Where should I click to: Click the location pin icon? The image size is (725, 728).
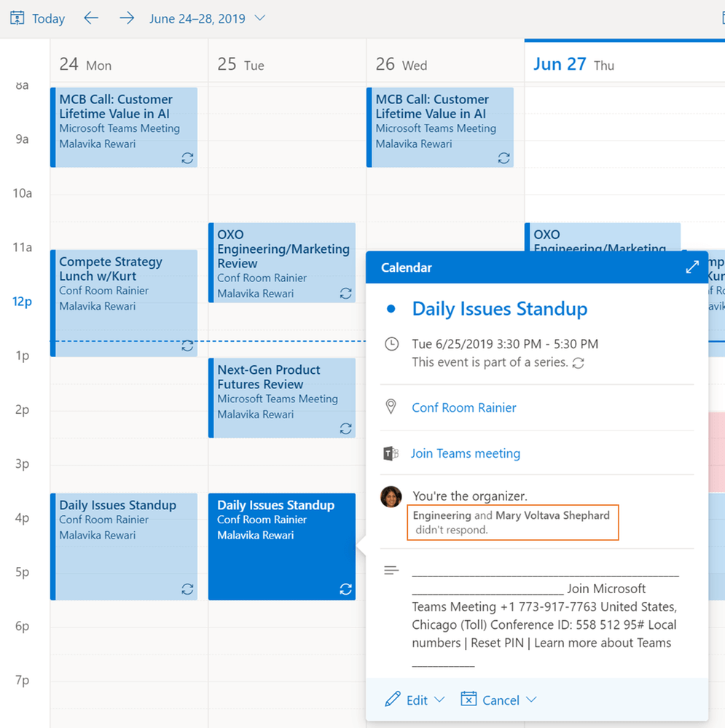(391, 407)
